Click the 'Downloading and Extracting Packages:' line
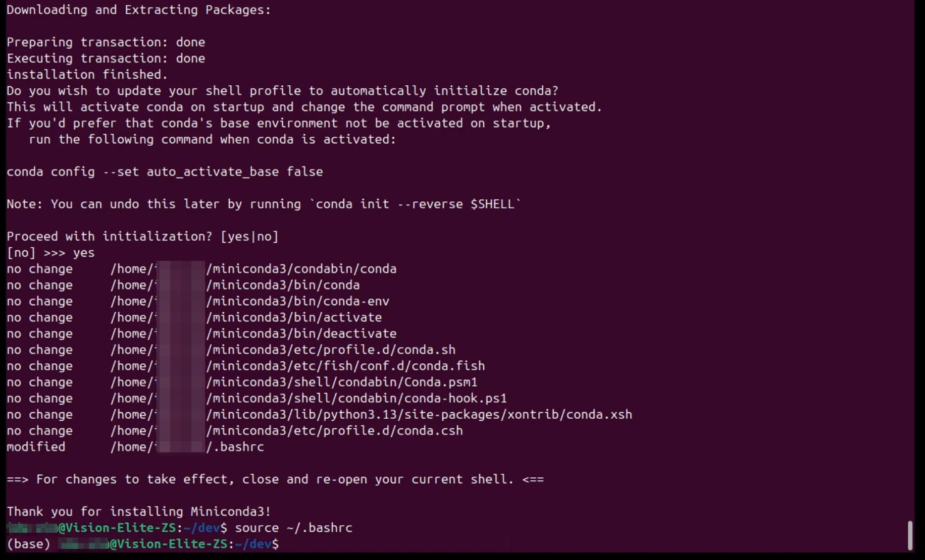The height and width of the screenshot is (560, 925). pyautogui.click(x=139, y=10)
